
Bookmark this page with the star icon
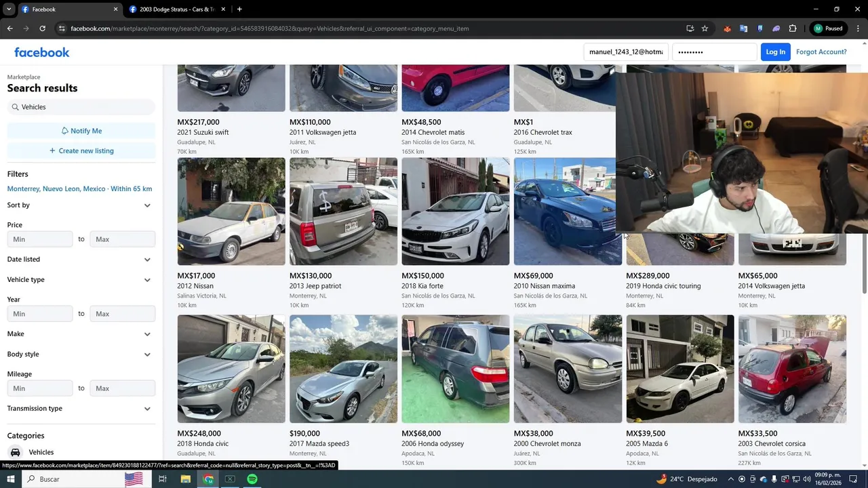point(705,28)
